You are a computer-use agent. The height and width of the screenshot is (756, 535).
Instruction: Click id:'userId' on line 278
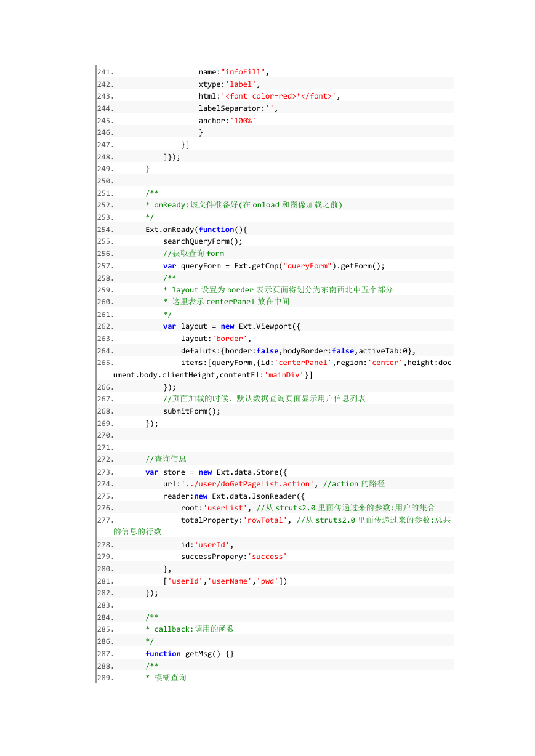pyautogui.click(x=207, y=545)
